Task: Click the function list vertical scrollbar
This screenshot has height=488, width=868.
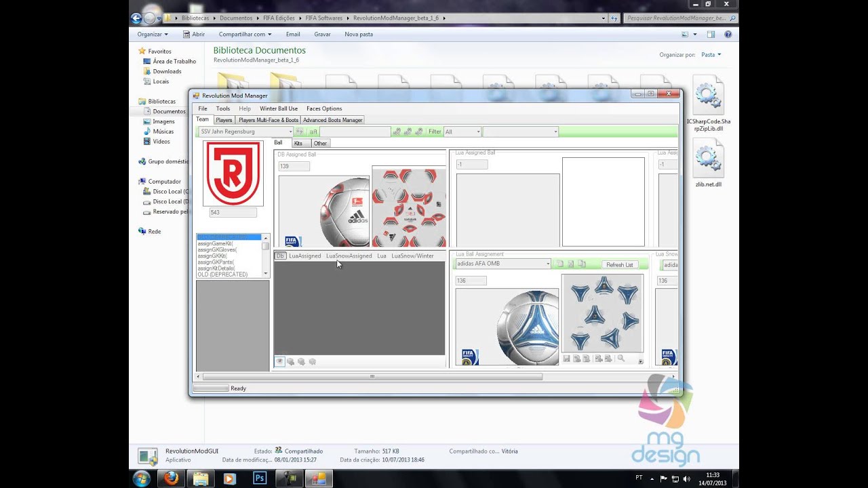Action: point(265,256)
